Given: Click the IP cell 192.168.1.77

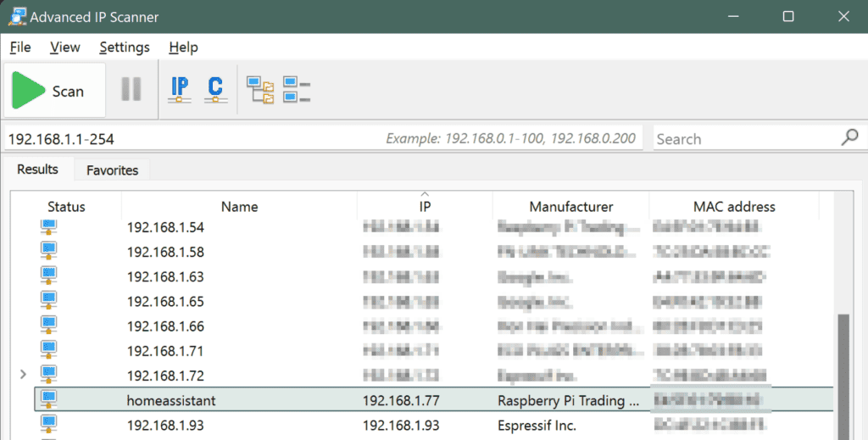Looking at the screenshot, I should (x=401, y=401).
